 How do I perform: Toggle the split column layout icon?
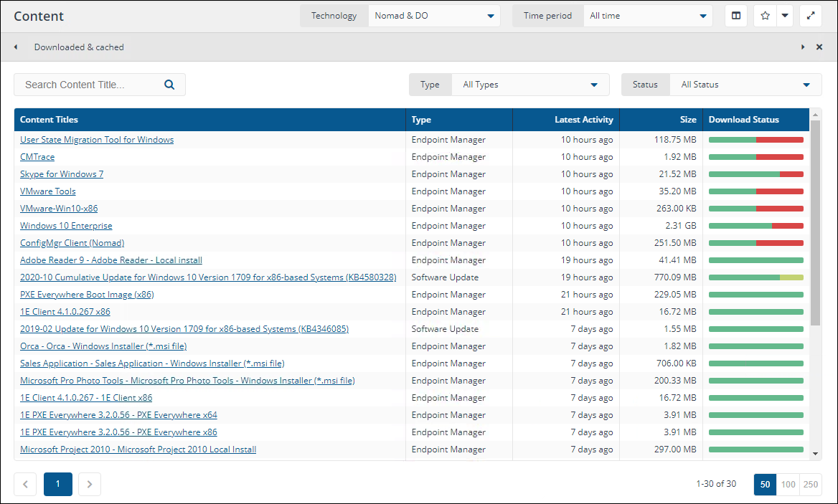(736, 16)
